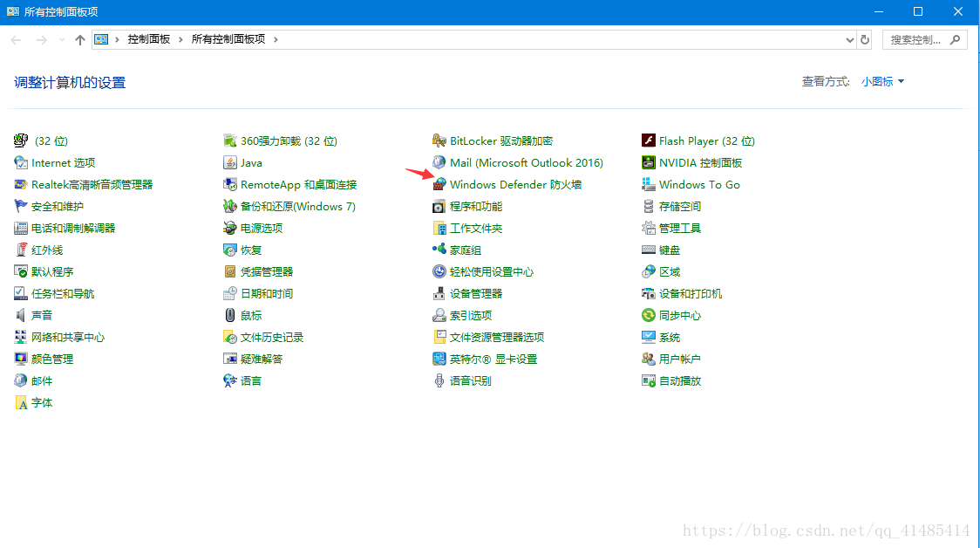Expand the chevron after 所有控制面板项 breadcrumb
Viewport: 980px width, 548px height.
pos(276,39)
